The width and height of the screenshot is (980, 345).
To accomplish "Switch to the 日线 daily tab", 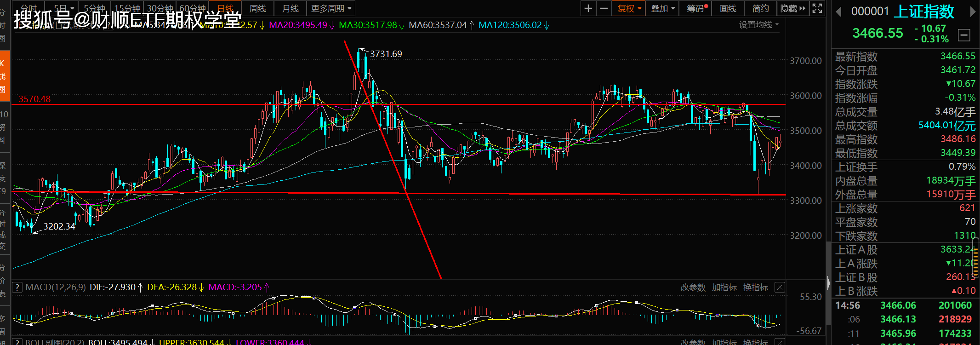I will (225, 8).
